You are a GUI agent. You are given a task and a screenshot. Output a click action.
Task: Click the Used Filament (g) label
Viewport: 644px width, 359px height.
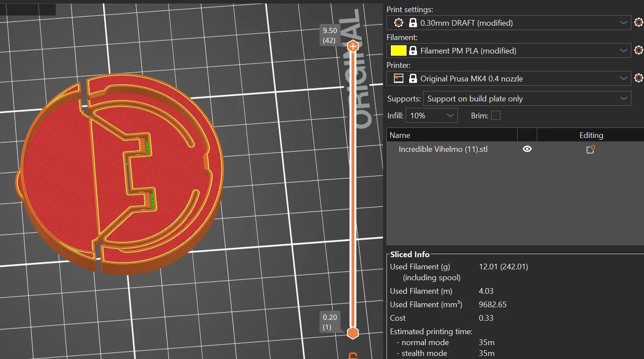point(420,267)
